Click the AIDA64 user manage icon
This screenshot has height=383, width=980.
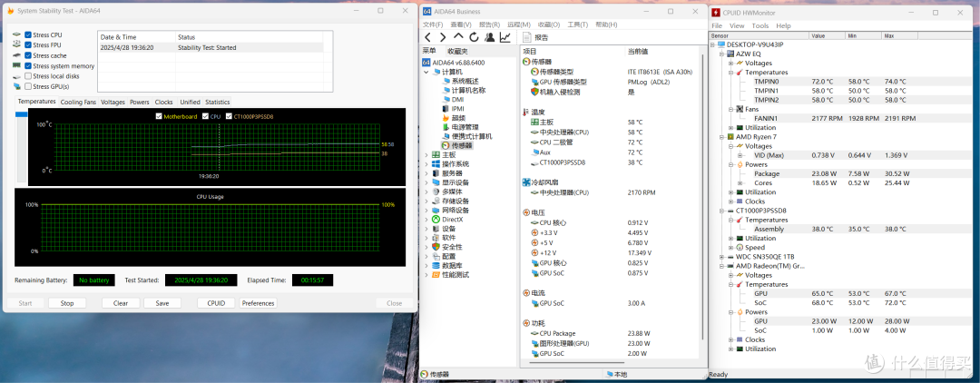[x=489, y=37]
